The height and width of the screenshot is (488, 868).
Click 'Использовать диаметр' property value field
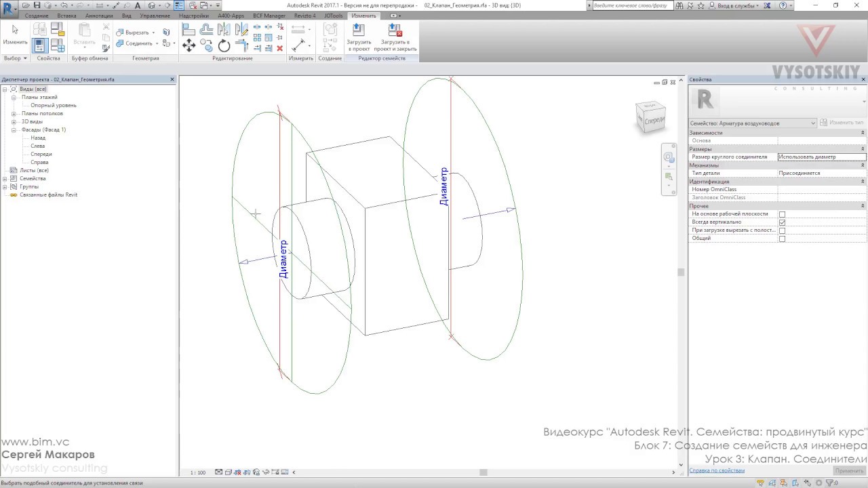822,157
